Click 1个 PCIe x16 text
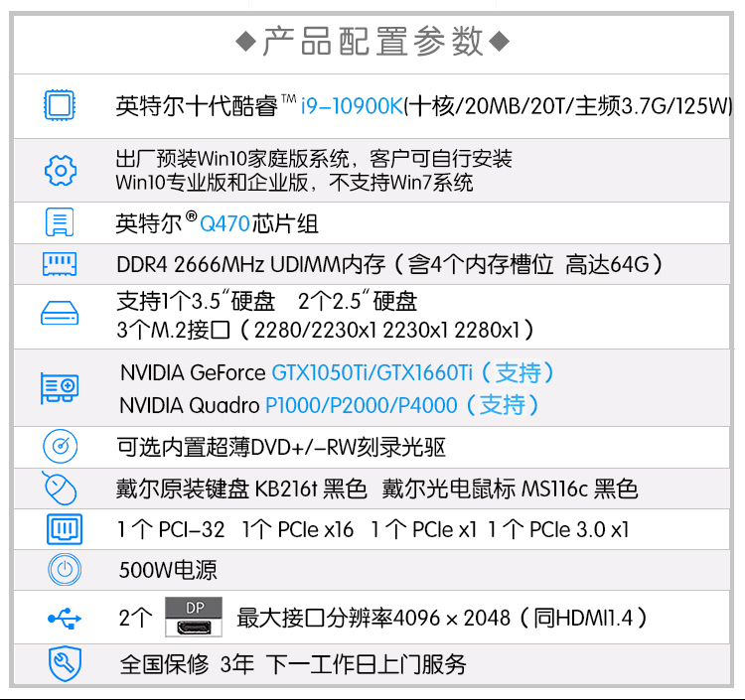Image resolution: width=745 pixels, height=700 pixels. tap(298, 529)
